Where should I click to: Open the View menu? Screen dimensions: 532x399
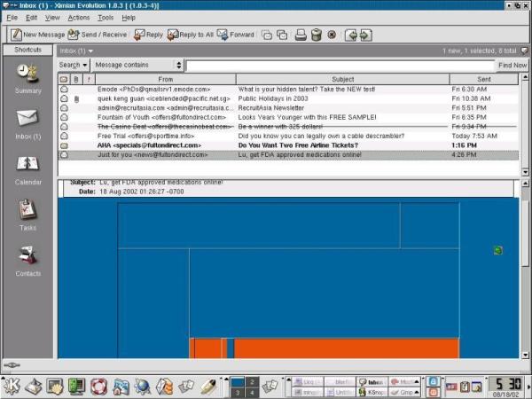[52, 18]
